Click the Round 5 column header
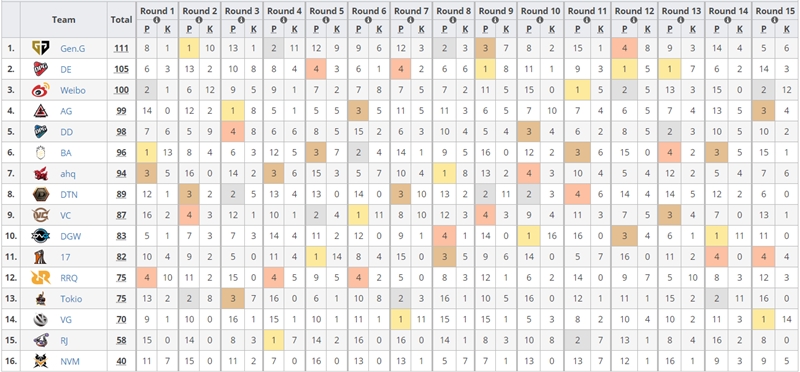This screenshot has width=800, height=372. [327, 11]
